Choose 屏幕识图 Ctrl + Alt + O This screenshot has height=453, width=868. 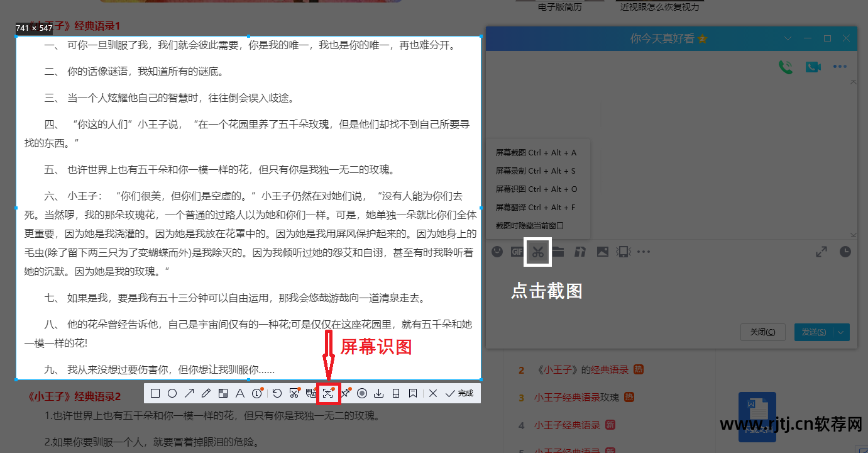[x=536, y=189]
